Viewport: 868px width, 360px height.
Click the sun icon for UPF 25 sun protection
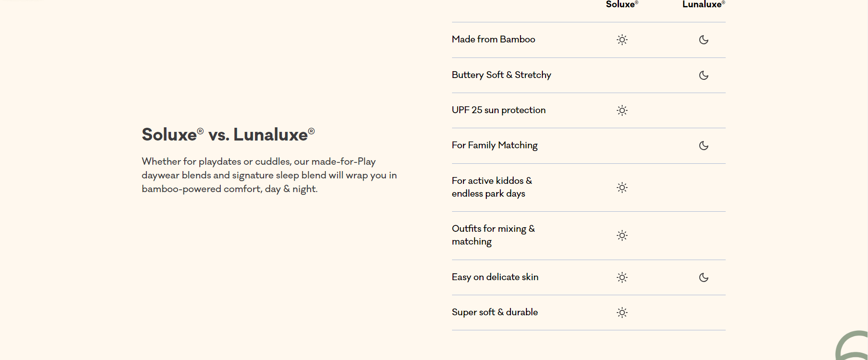(622, 110)
